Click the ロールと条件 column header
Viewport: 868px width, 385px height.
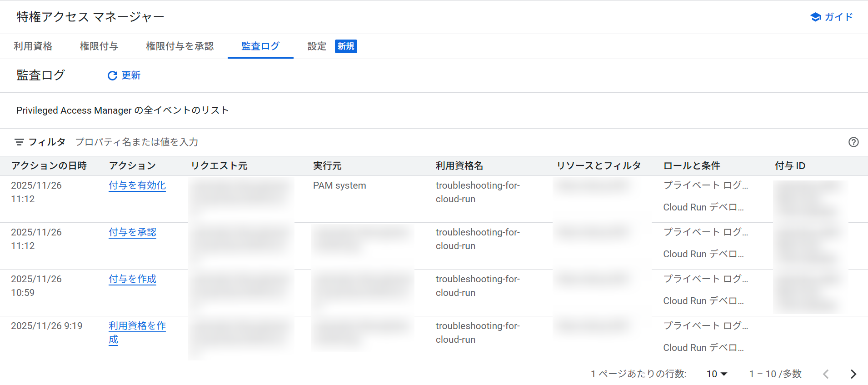pos(692,166)
